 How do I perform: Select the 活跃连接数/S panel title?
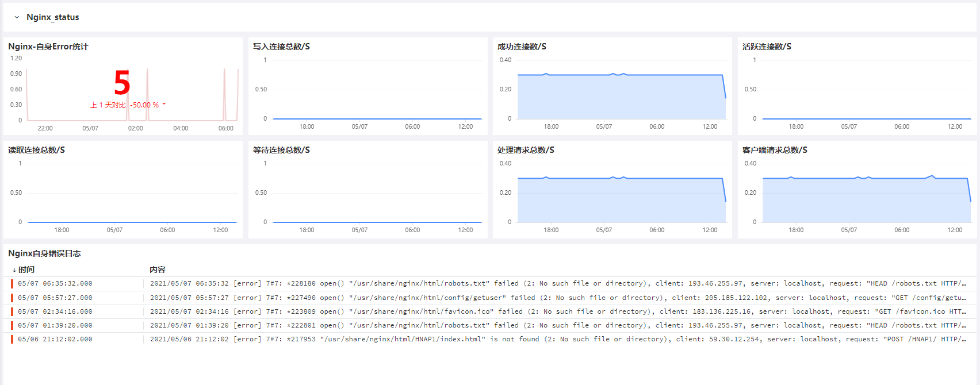click(767, 47)
